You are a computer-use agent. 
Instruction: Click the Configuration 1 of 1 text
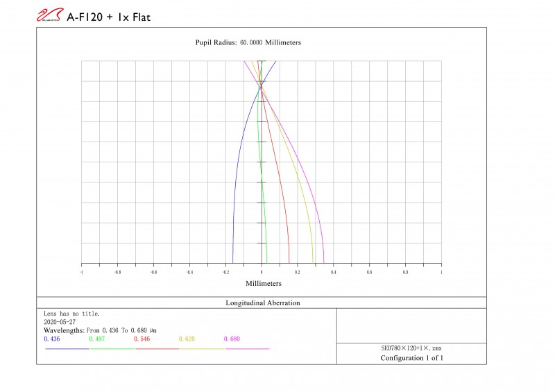coord(411,358)
